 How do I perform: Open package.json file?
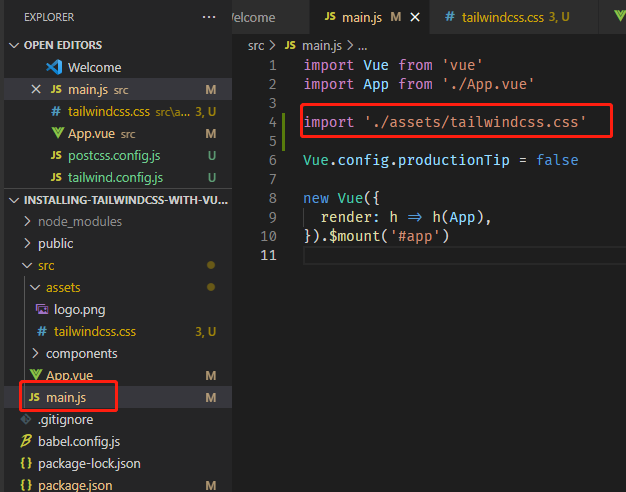click(x=75, y=486)
